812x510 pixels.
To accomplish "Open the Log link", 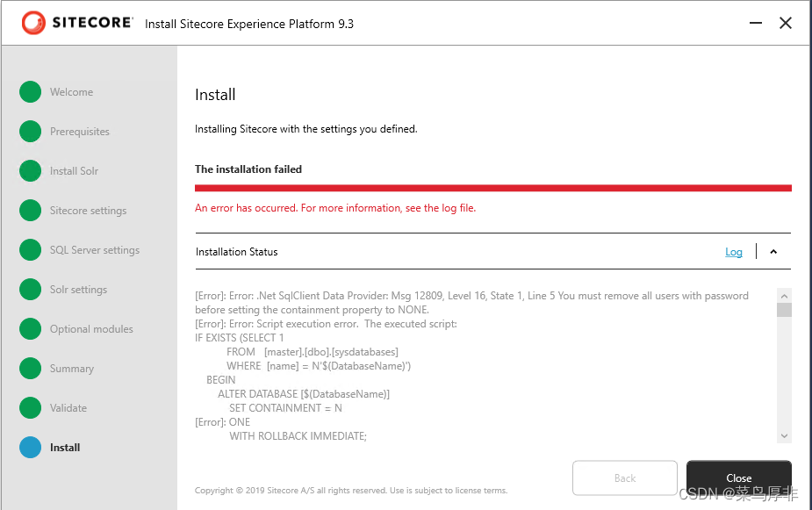I will click(x=734, y=252).
